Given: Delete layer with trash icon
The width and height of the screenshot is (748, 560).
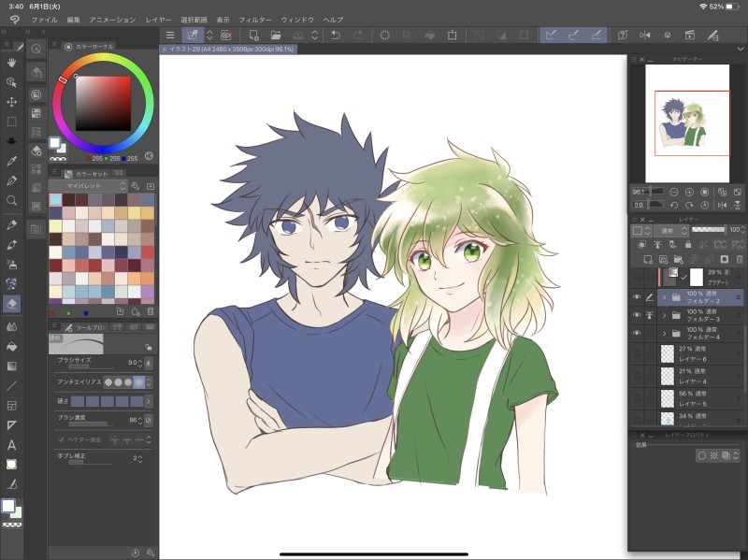Looking at the screenshot, I should pyautogui.click(x=740, y=260).
